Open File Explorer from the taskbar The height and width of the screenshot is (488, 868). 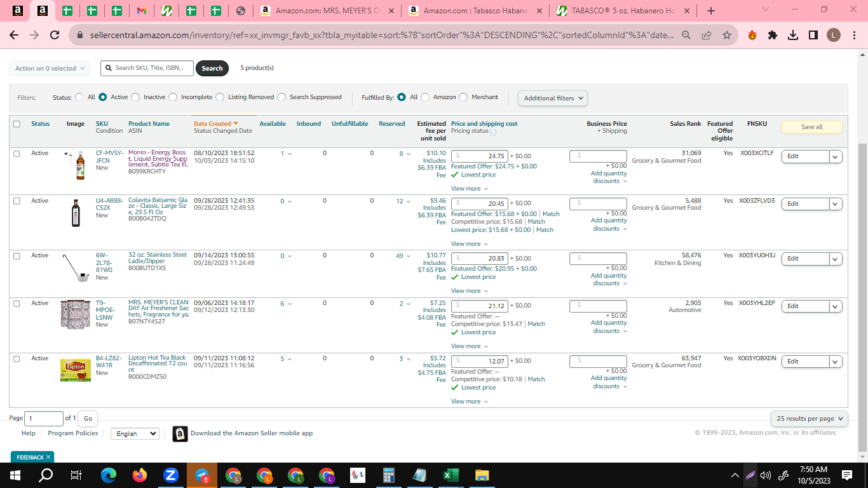pyautogui.click(x=482, y=475)
